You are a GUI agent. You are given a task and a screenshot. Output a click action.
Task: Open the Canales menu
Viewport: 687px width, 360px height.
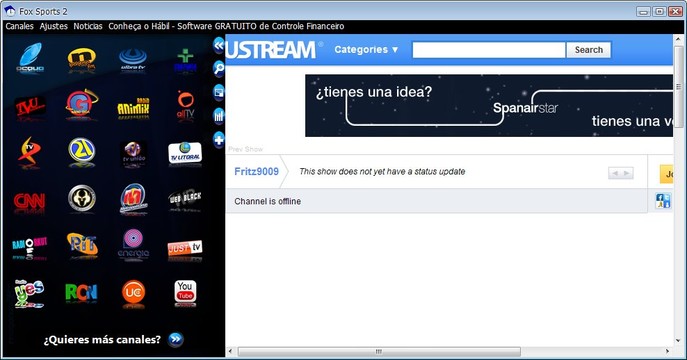(19, 26)
